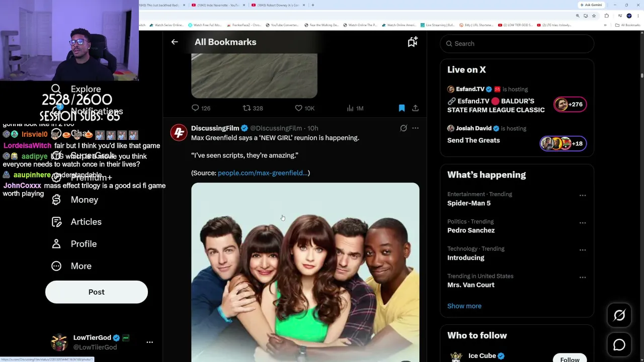Like the post with 10K likes

point(304,108)
